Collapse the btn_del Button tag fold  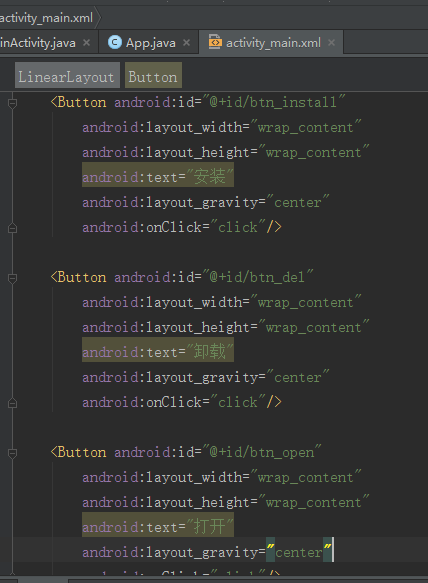point(12,278)
